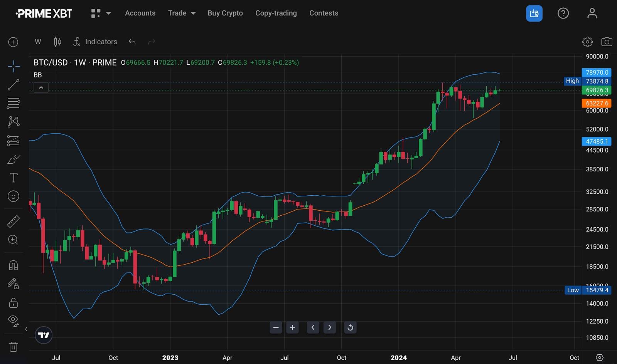Screen dimensions: 617x364
Task: Zoom in chart with plus button
Action: 292,327
